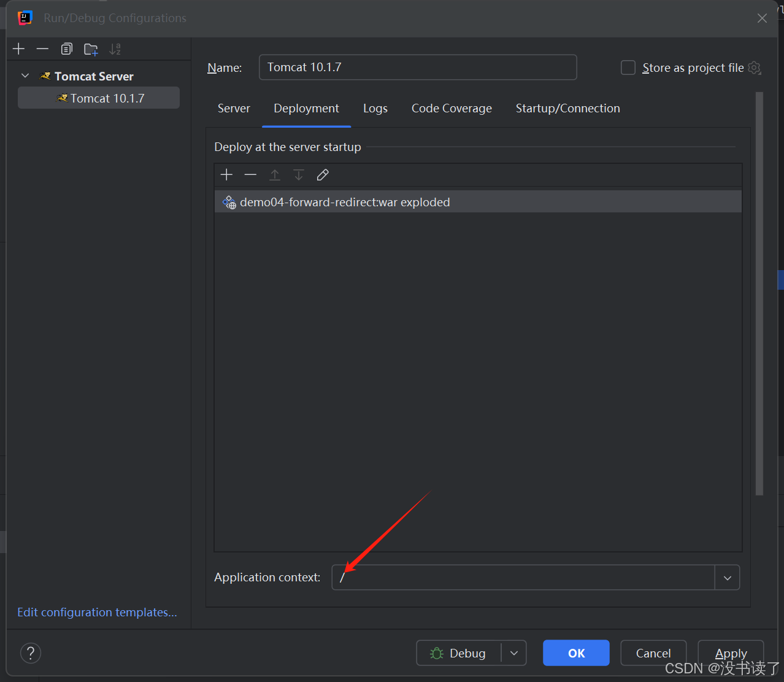Open the Debug button dropdown arrow

pos(514,653)
